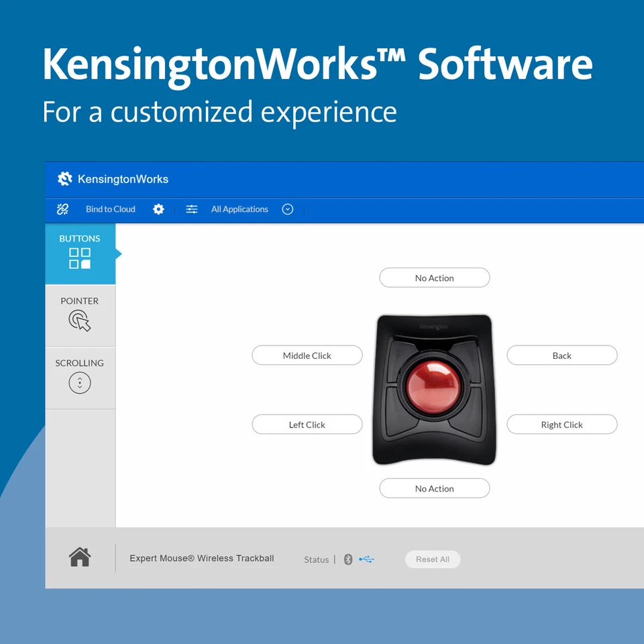Click the KensingtonWorks gear logo in header
The width and height of the screenshot is (644, 644).
64,178
